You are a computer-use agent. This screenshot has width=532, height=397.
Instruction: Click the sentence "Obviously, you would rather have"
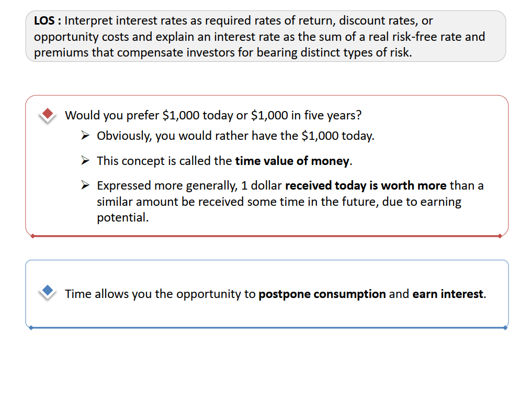235,136
